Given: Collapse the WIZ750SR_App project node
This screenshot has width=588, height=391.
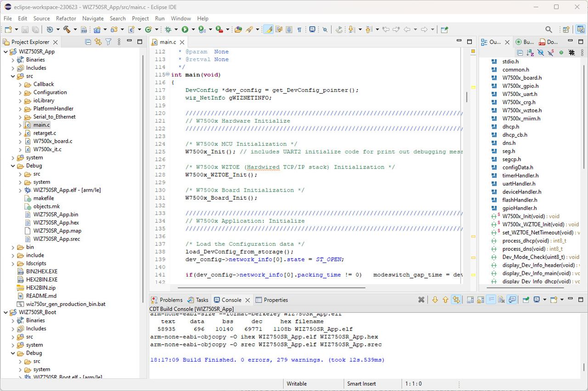Looking at the screenshot, I should (x=6, y=51).
